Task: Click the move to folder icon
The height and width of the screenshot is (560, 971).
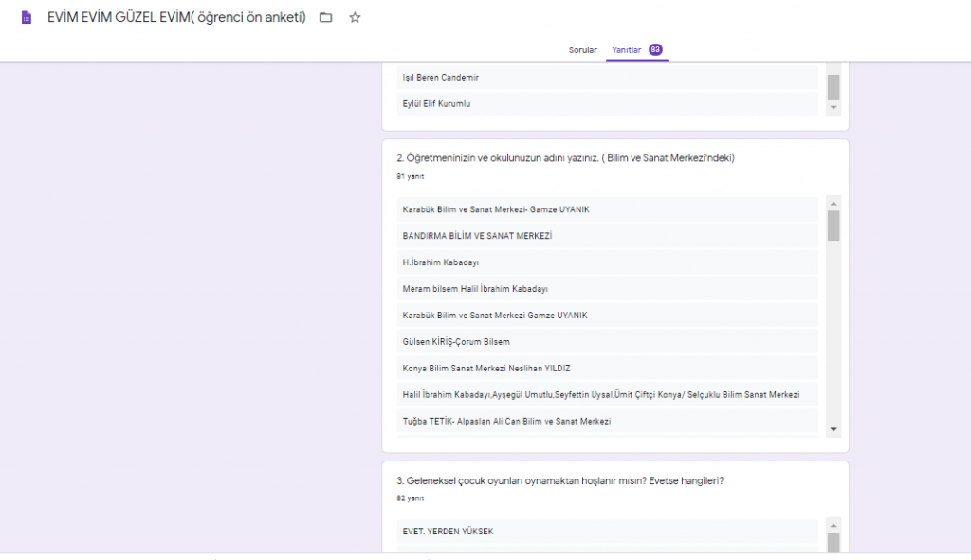Action: [326, 18]
